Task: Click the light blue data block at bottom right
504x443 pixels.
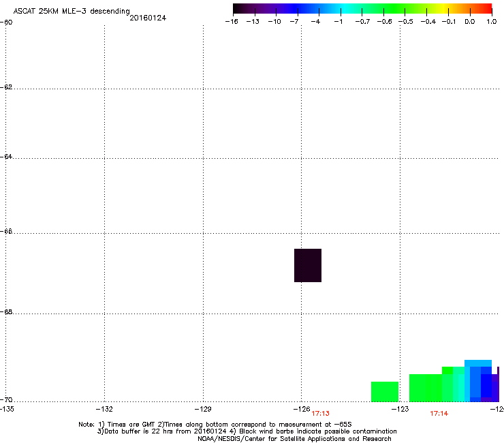Action: [478, 363]
